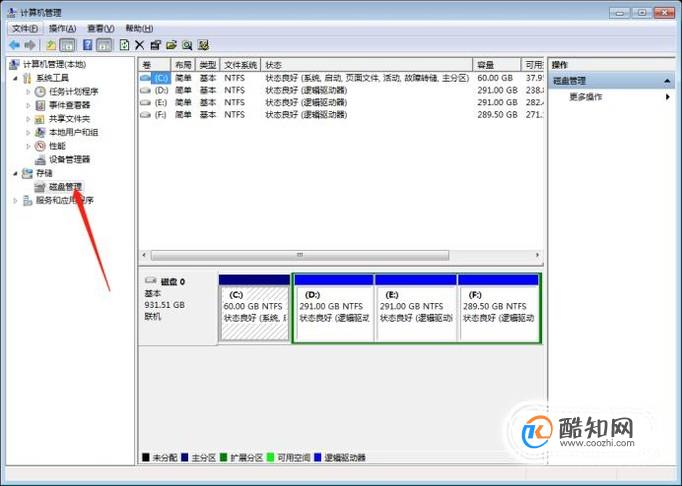This screenshot has width=682, height=486.
Task: Select volume (F:) in the volume list
Action: 161,114
